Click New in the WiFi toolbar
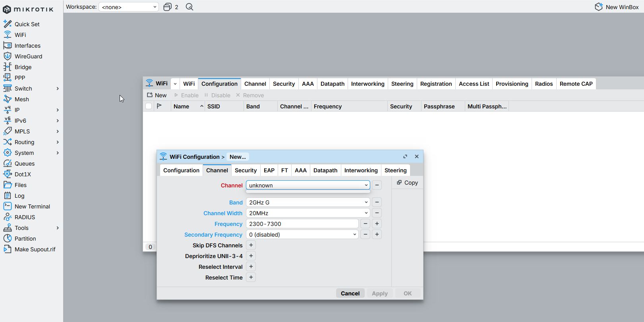Screen dimensions: 644x322 [x=157, y=95]
